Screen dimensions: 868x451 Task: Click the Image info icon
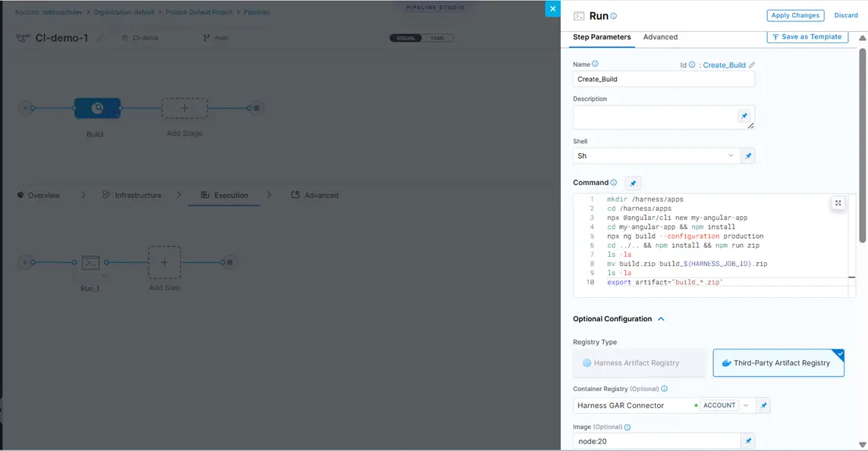point(627,428)
